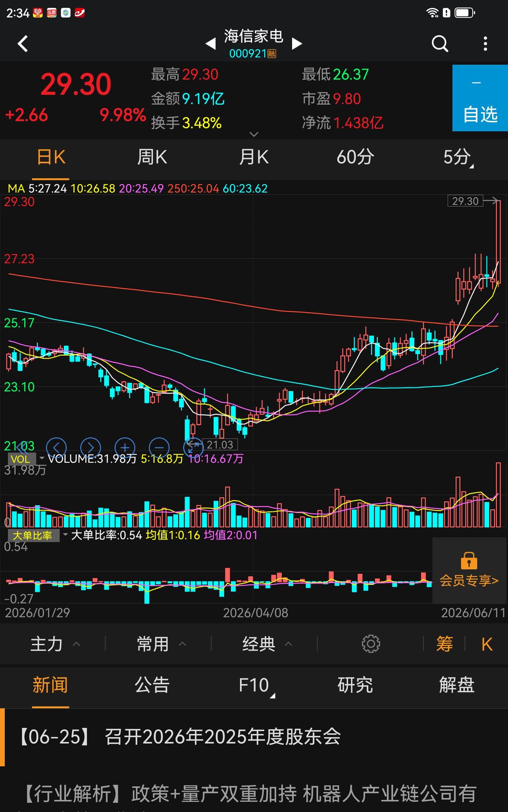This screenshot has height=812, width=508.
Task: Remove stock from 自选 watchlist
Action: (x=480, y=98)
